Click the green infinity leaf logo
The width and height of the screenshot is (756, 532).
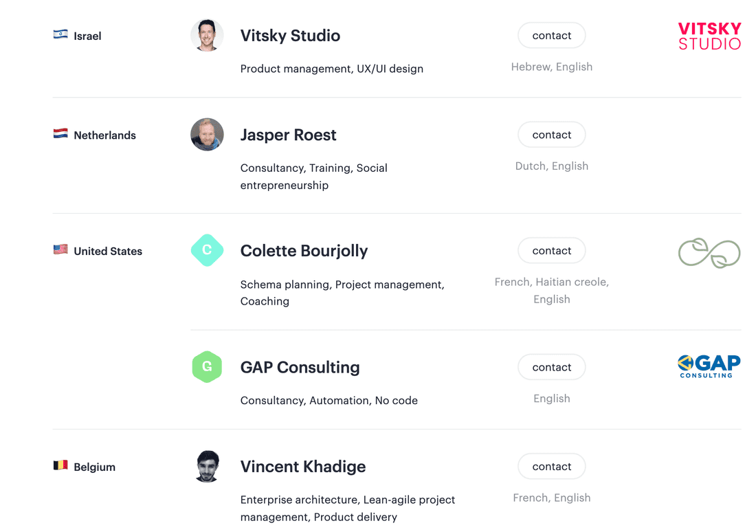pyautogui.click(x=709, y=253)
